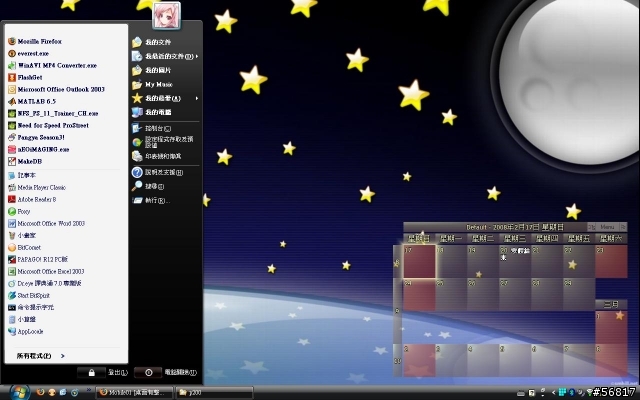Viewport: 640px width, 400px height.
Task: Open 我的圖片 (My Pictures) folder
Action: pyautogui.click(x=152, y=70)
